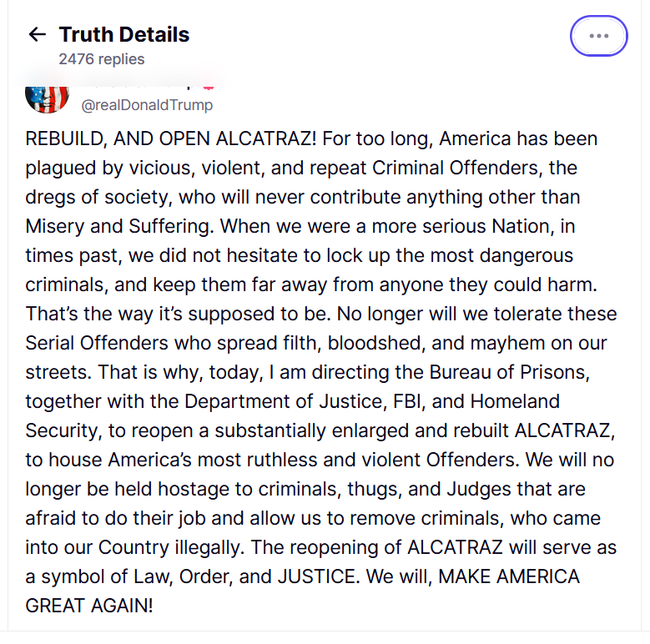650x644 pixels.
Task: Open the @realDonaldTrump profile handle
Action: click(147, 105)
